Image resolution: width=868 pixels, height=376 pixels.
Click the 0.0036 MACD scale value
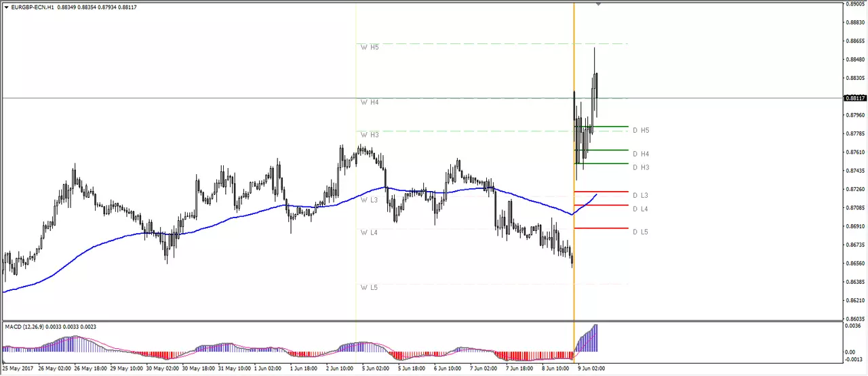tap(854, 326)
